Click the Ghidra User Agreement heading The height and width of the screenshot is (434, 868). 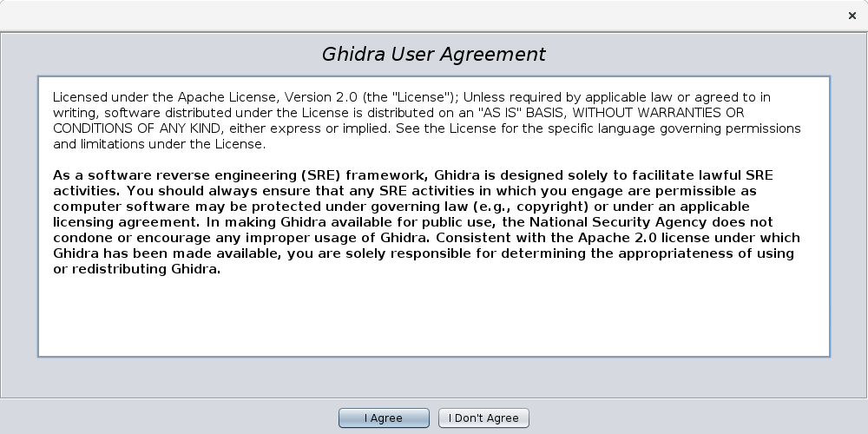click(x=433, y=54)
